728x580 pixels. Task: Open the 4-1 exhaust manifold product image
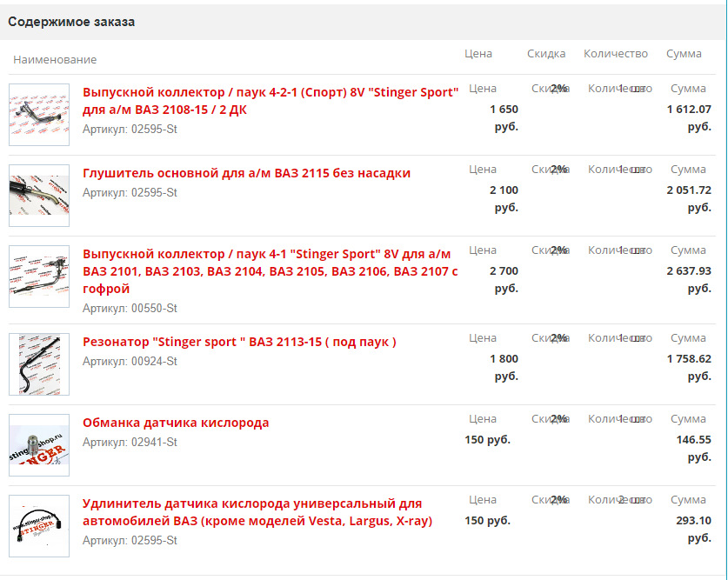pyautogui.click(x=39, y=276)
